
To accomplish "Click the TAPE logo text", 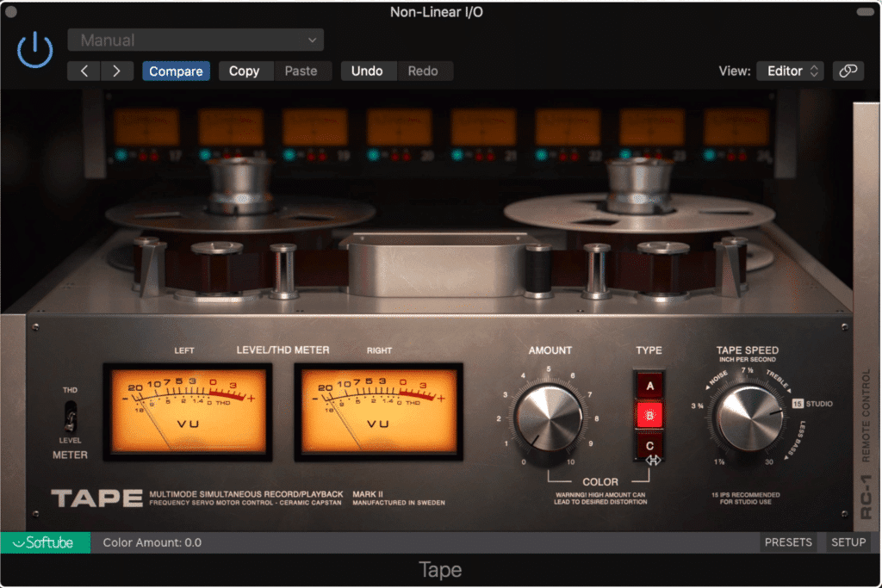I will (x=96, y=498).
